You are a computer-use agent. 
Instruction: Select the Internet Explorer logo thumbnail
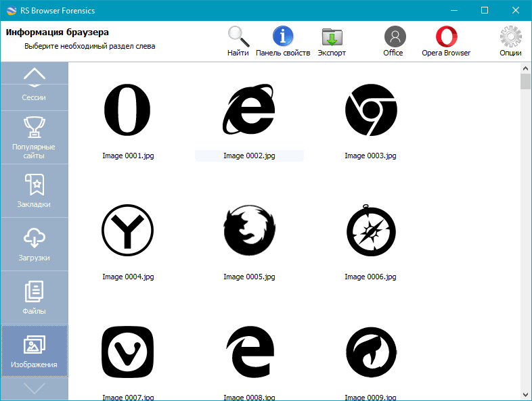(x=248, y=109)
